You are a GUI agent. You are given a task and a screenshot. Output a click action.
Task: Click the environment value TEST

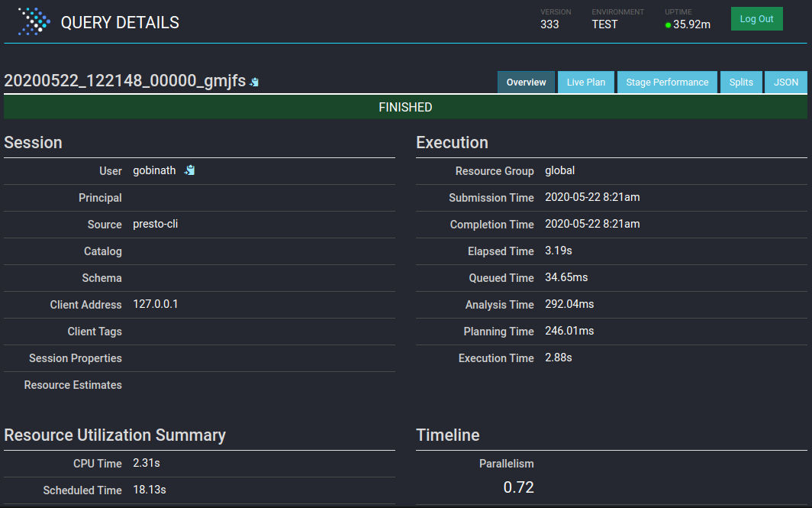pos(605,24)
